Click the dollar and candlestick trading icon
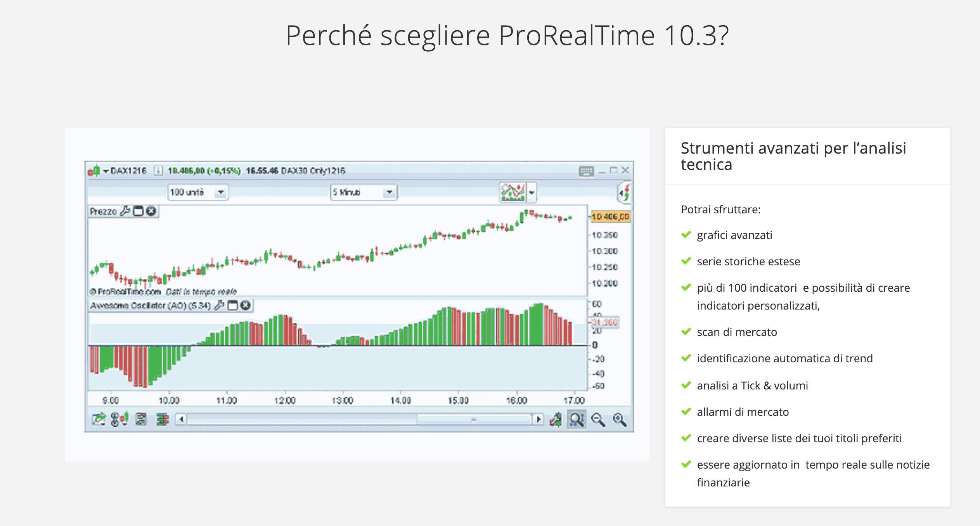Viewport: 980px width, 526px height. (x=119, y=419)
